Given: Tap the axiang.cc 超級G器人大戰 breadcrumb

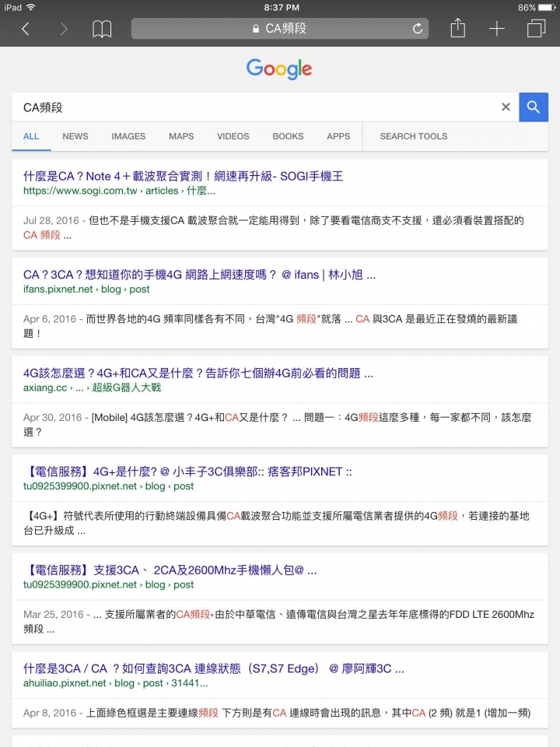Looking at the screenshot, I should point(92,388).
